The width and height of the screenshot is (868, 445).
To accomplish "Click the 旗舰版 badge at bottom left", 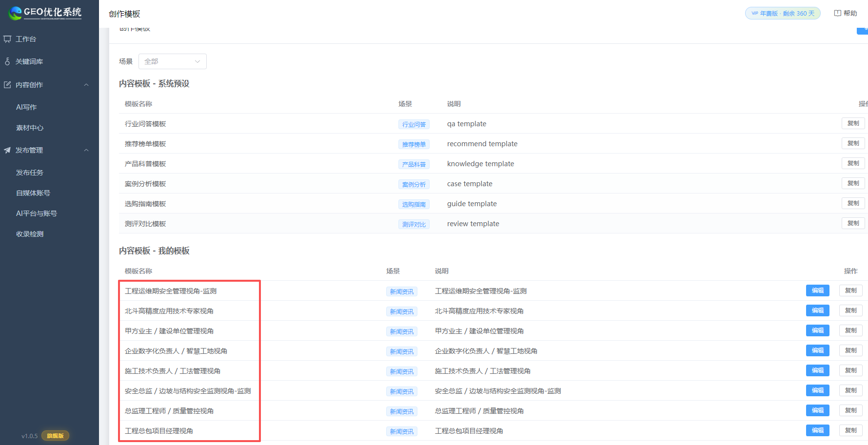I will 55,436.
